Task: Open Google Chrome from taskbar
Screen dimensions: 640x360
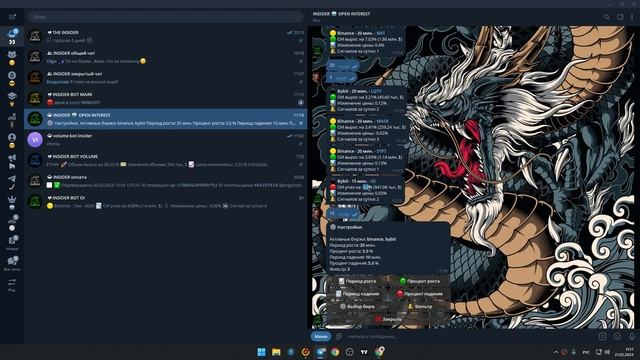Action: click(x=335, y=352)
